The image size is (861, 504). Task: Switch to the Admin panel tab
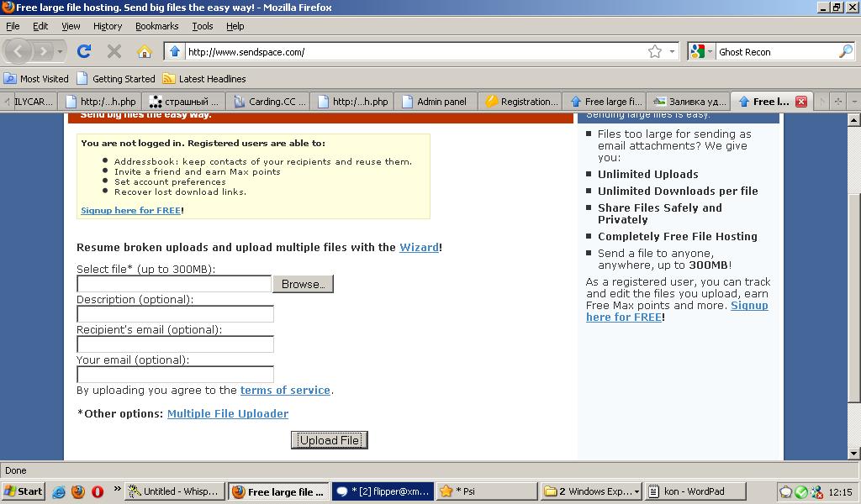click(435, 102)
